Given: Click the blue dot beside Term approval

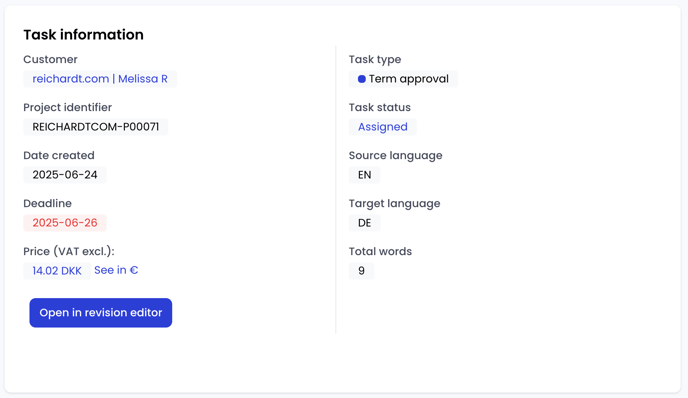Looking at the screenshot, I should 362,79.
